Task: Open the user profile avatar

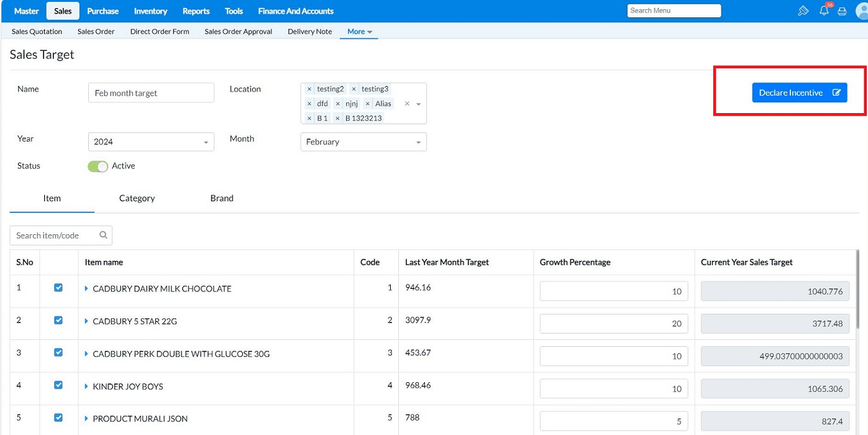Action: [861, 11]
